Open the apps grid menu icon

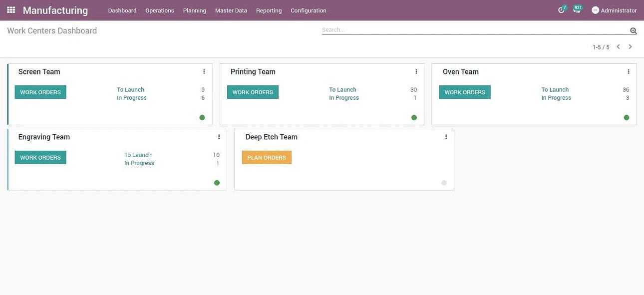click(x=11, y=10)
